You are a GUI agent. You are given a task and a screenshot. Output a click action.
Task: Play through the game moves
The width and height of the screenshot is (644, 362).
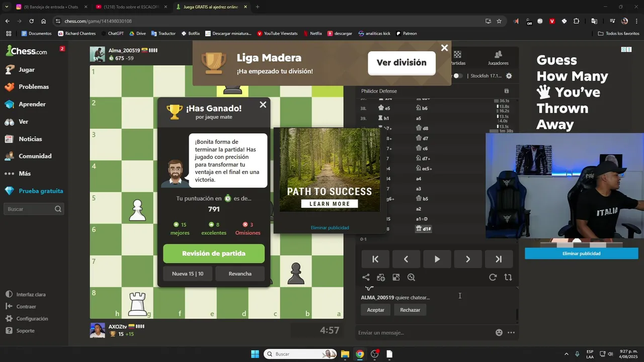[x=437, y=259]
